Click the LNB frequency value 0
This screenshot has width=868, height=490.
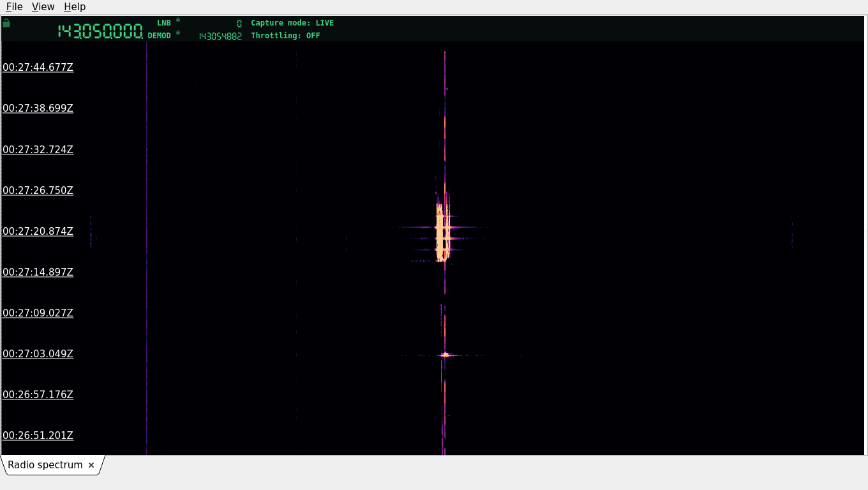[239, 24]
